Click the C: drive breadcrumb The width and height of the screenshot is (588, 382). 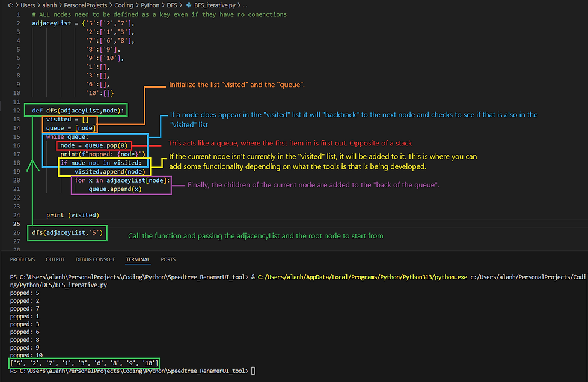coord(11,5)
